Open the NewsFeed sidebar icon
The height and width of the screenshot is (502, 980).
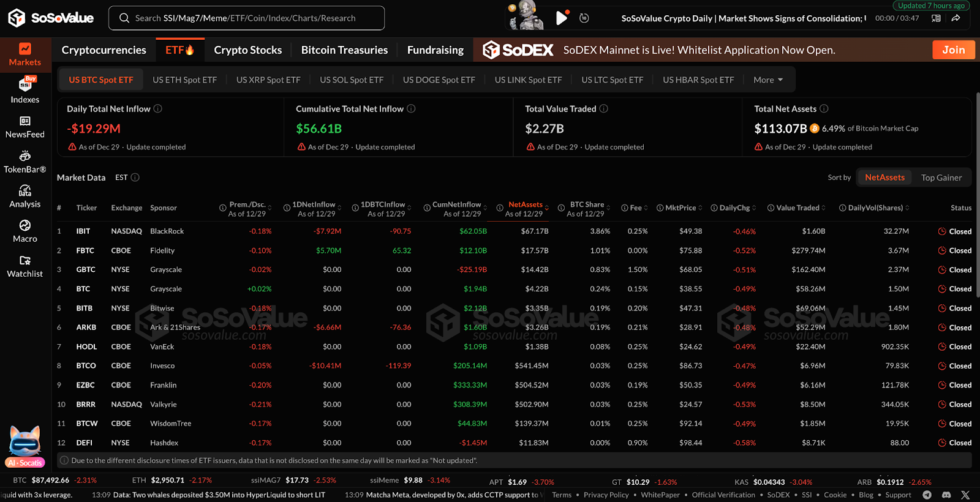25,121
